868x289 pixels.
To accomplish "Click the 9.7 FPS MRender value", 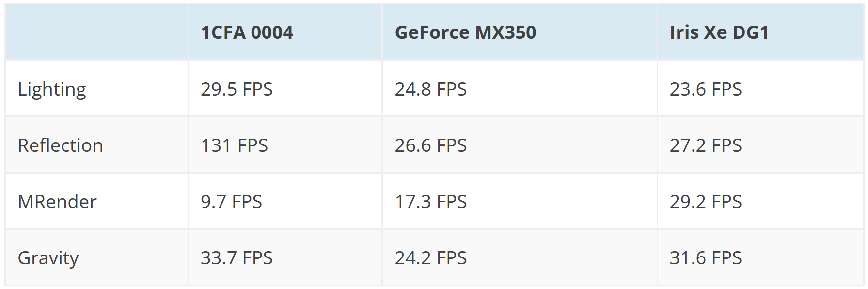I will coord(231,202).
